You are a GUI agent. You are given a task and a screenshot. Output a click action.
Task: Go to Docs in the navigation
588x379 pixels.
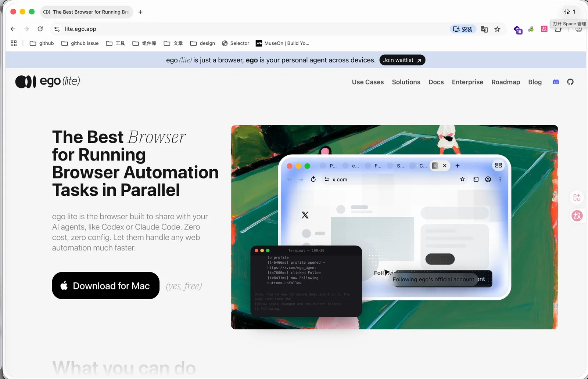click(x=436, y=82)
